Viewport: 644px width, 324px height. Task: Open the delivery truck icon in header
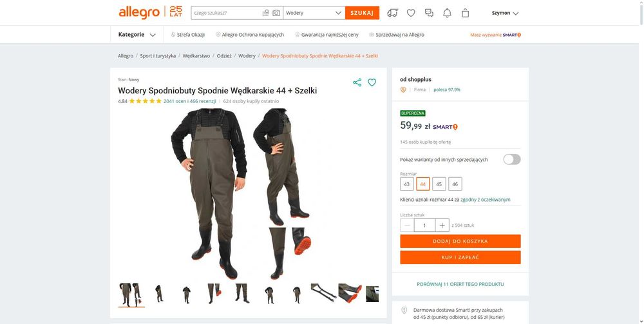pos(392,13)
